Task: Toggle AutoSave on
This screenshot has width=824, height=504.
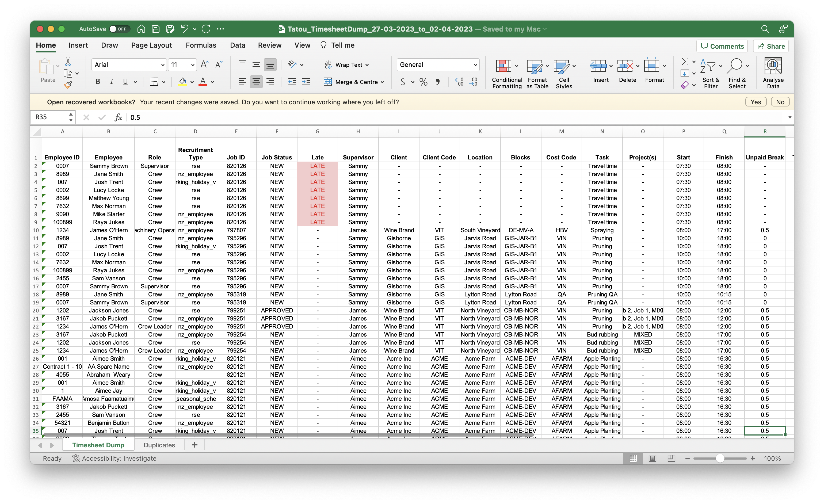Action: tap(119, 29)
